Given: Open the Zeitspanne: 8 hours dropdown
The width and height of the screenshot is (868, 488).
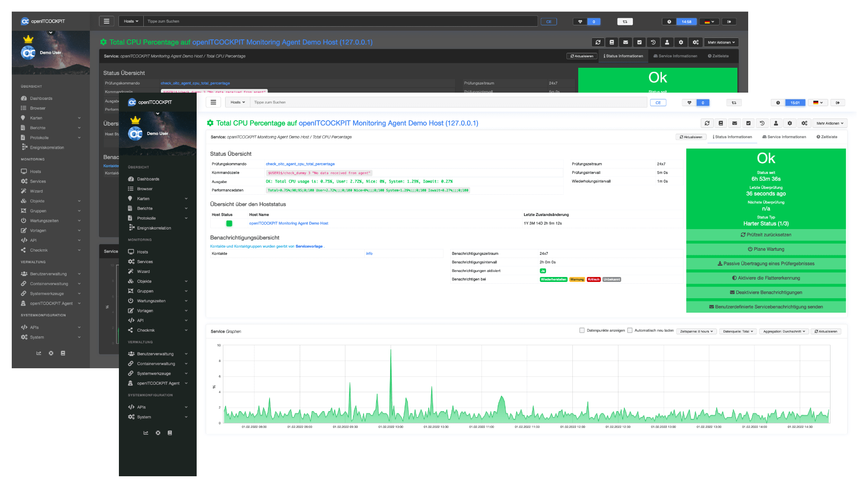Looking at the screenshot, I should point(697,331).
